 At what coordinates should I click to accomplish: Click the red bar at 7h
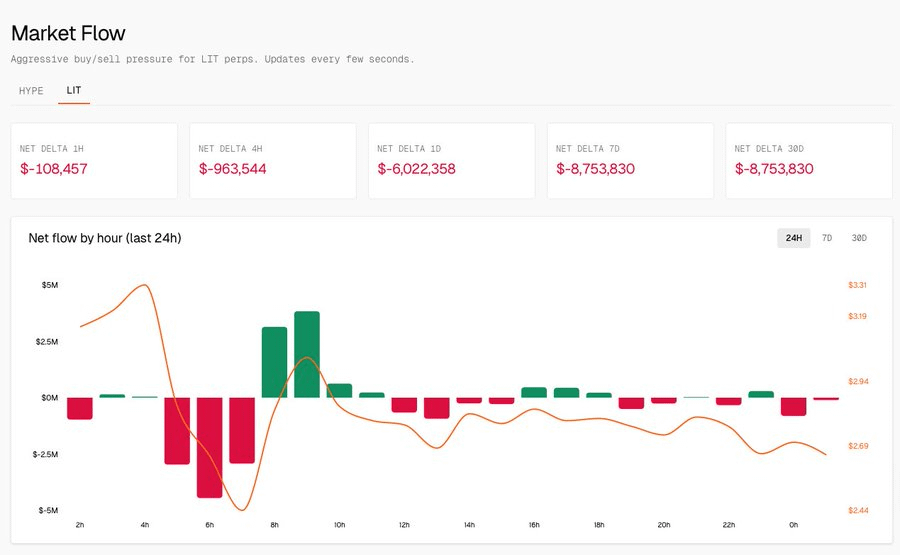pyautogui.click(x=242, y=430)
